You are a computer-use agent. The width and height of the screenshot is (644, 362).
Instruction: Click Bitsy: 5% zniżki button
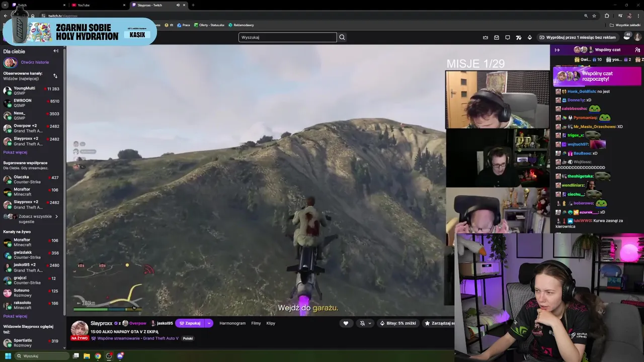tap(397, 323)
